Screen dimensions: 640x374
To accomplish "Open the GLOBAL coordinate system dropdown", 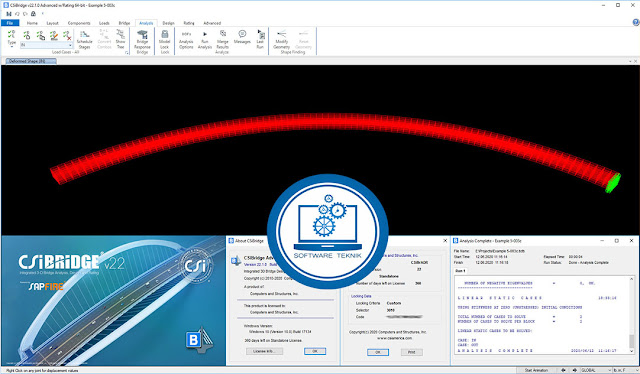I will (x=596, y=370).
